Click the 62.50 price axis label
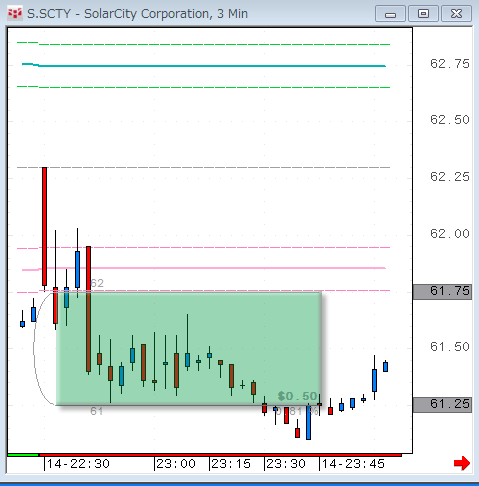 tap(450, 120)
